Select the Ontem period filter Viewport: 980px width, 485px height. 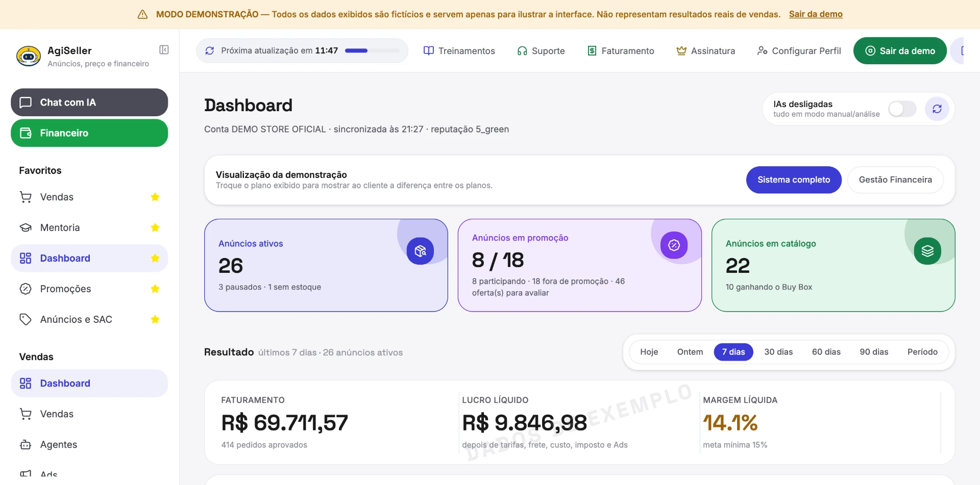[x=690, y=352]
